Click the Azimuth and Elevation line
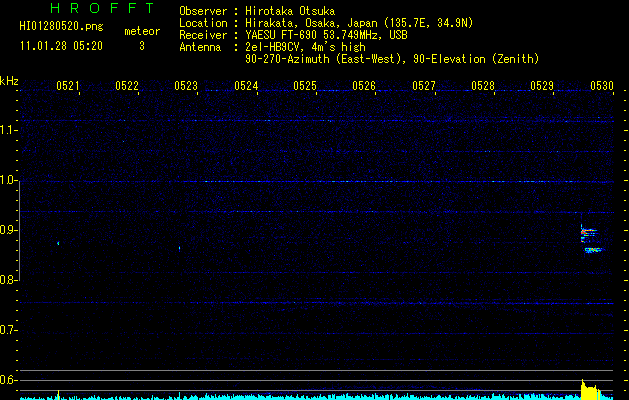 click(x=392, y=59)
